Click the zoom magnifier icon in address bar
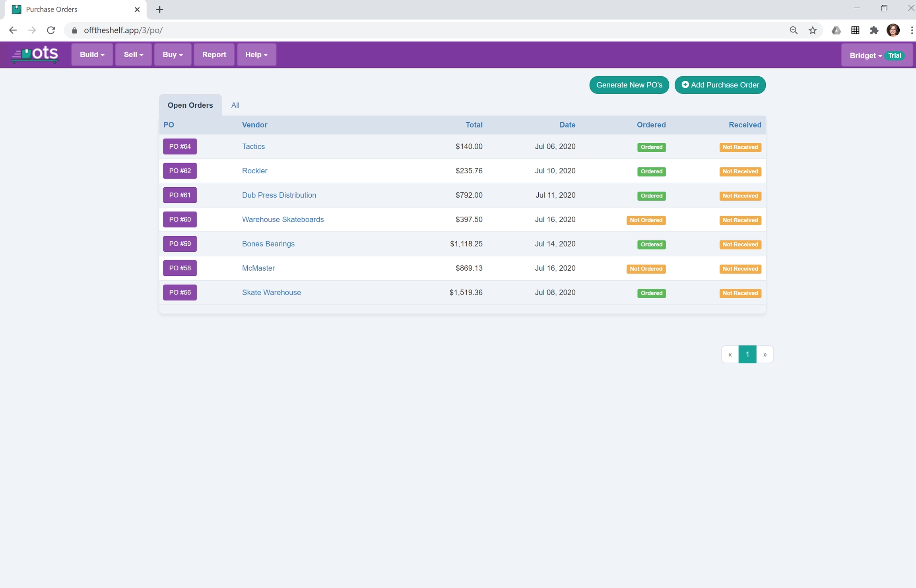Screen dimensions: 916x588 click(x=793, y=30)
